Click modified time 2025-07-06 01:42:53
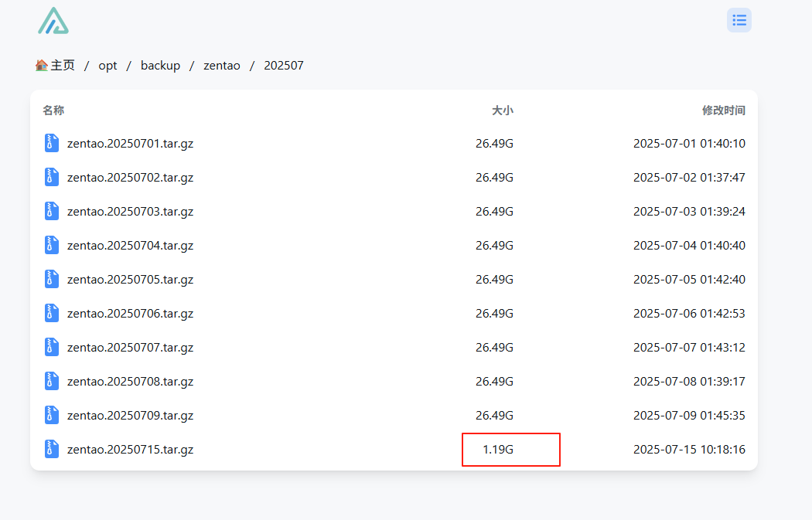 coord(689,314)
